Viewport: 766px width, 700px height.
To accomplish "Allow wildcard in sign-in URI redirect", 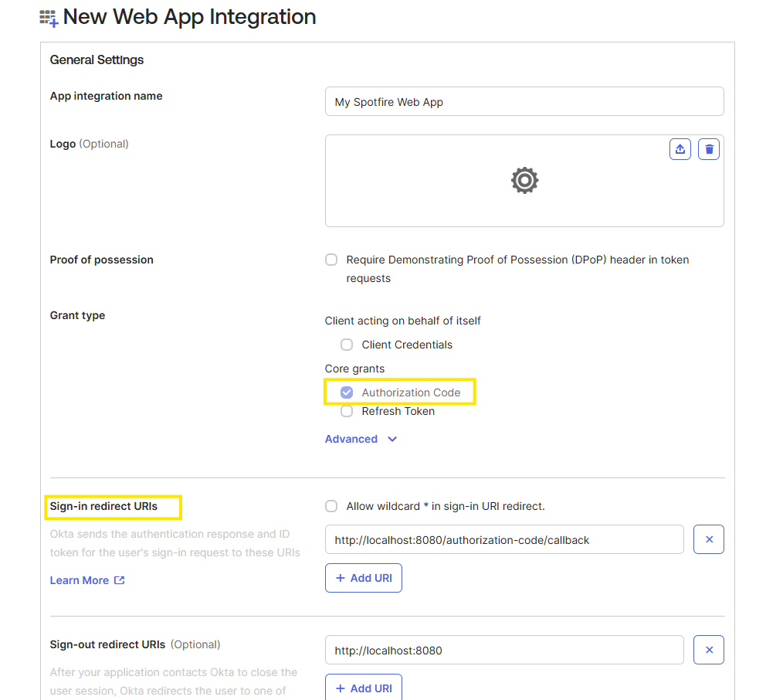I will pos(331,506).
